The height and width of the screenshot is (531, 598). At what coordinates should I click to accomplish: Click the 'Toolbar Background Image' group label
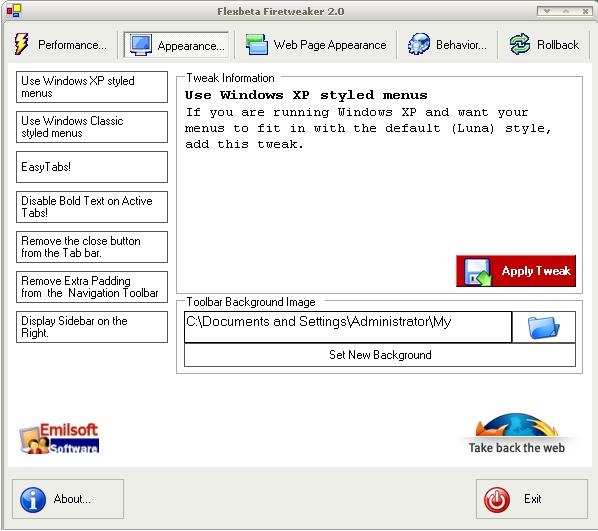(251, 302)
